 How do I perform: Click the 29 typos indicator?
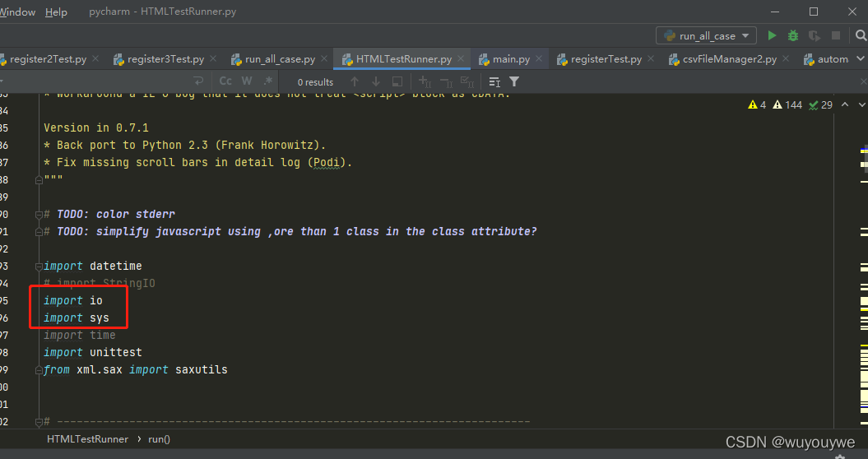pos(820,104)
